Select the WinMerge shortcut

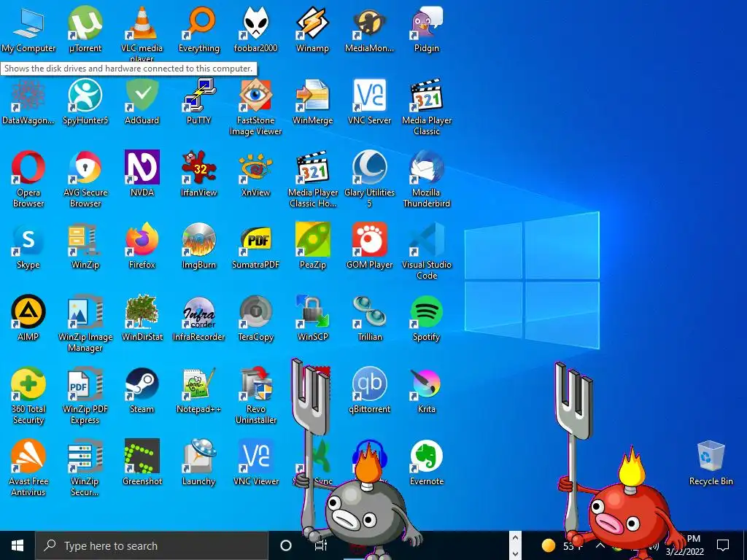[312, 96]
